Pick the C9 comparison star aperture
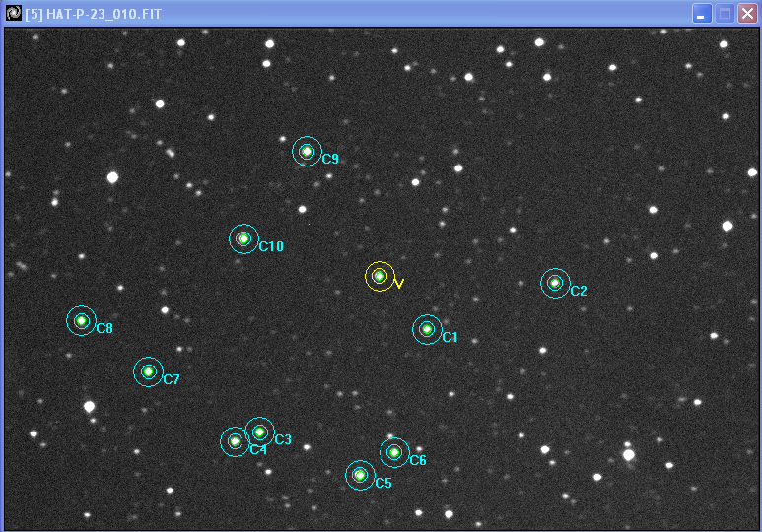This screenshot has width=762, height=532. (307, 151)
